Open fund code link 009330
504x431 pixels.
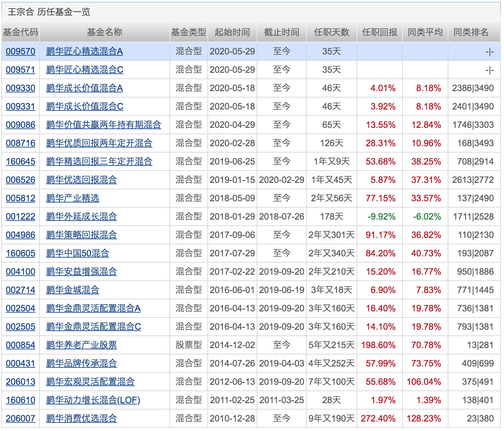pos(21,88)
